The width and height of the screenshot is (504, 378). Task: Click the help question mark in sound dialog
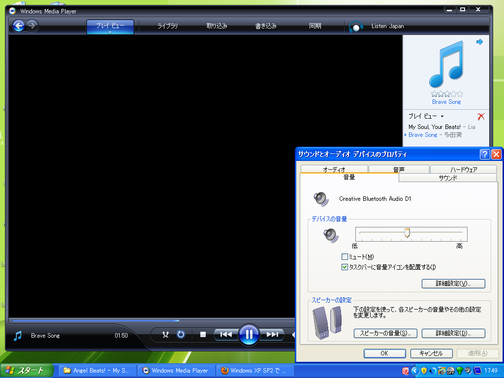tap(484, 154)
